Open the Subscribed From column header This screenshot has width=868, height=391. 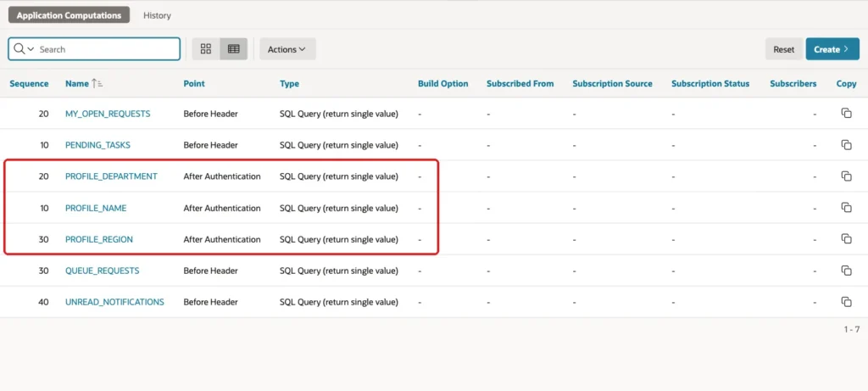(520, 84)
